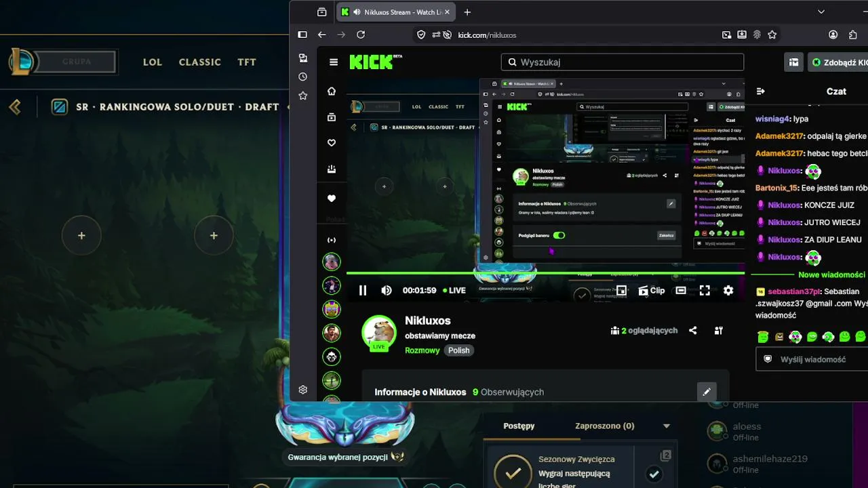Open Zaproszono (0) tab in League client
Screen dimensions: 868x488
pos(604,426)
